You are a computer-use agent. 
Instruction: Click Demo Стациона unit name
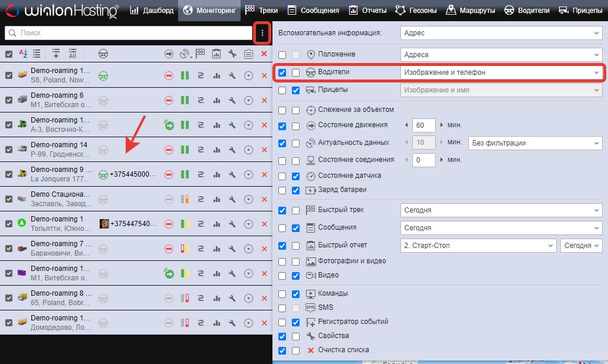60,194
